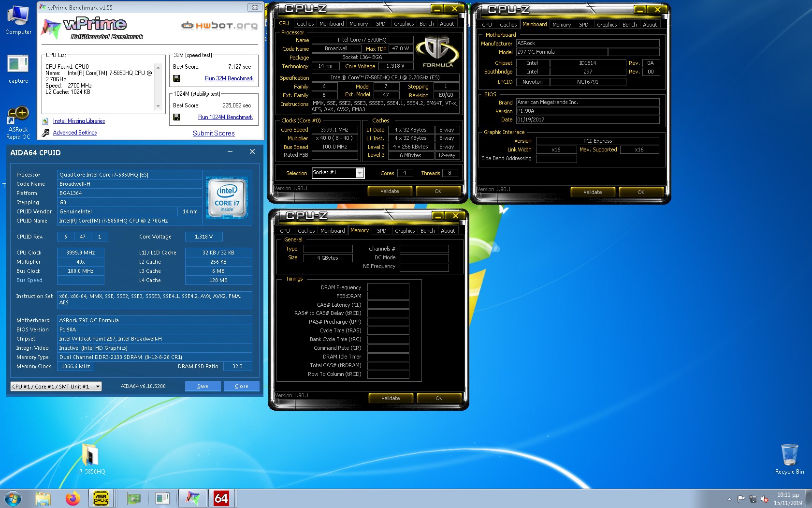Switch to ASRock CPU-Z taskbar icon
The width and height of the screenshot is (812, 508).
(101, 498)
